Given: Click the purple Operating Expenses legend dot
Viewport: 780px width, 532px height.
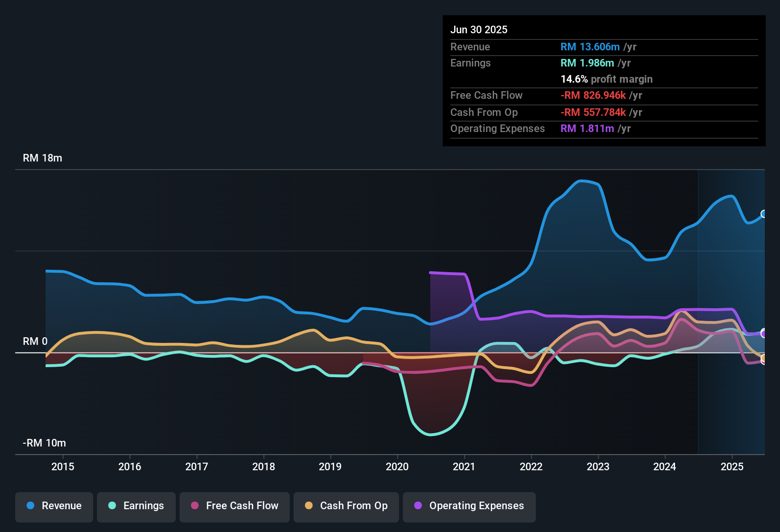Looking at the screenshot, I should tap(418, 505).
